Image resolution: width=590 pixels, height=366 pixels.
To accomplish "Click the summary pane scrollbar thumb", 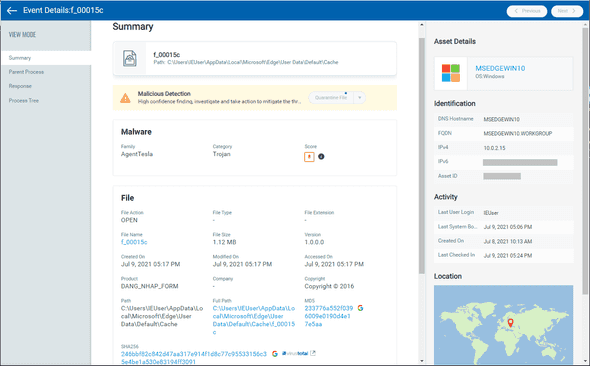I will coord(421,155).
